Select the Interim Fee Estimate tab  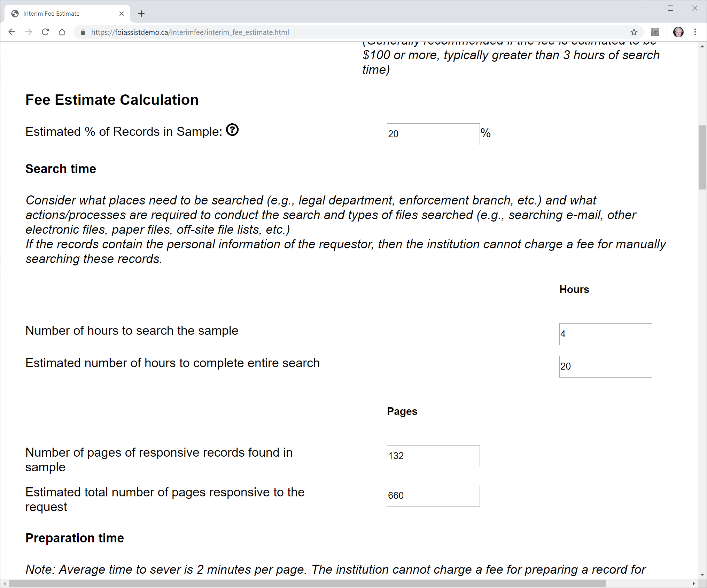(63, 14)
